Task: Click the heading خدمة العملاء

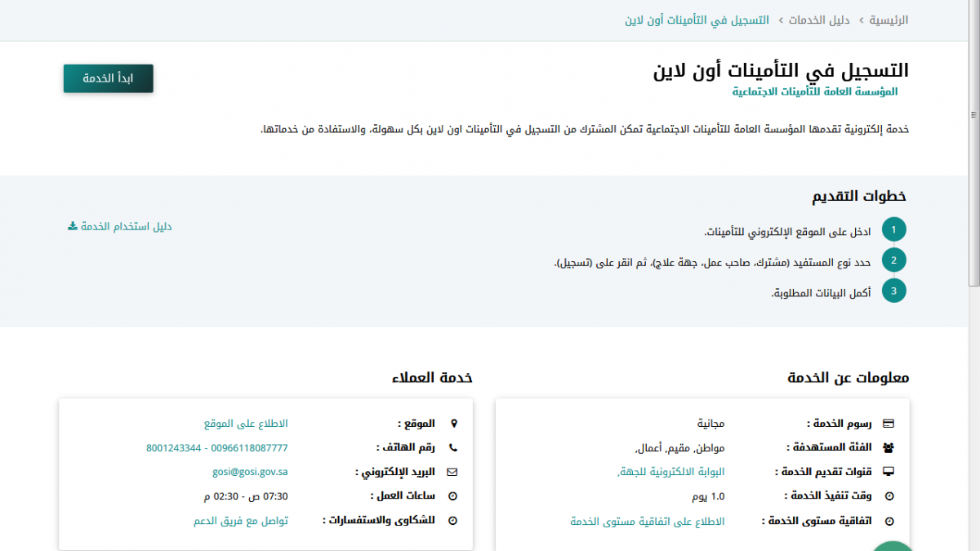Action: [x=432, y=378]
